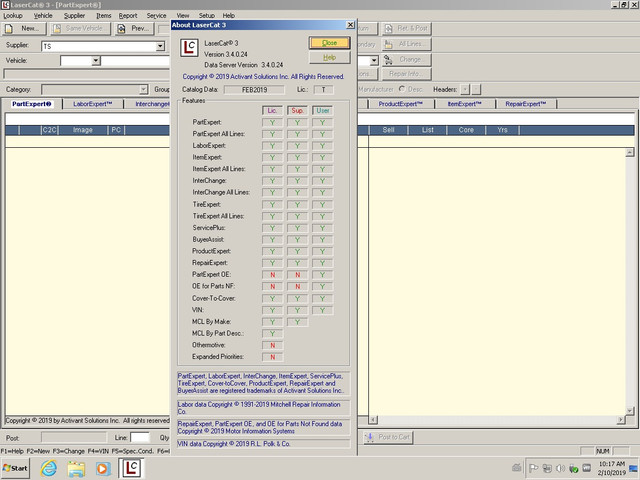Click the User column header in Features
Screen dimensions: 640x480
click(322, 111)
